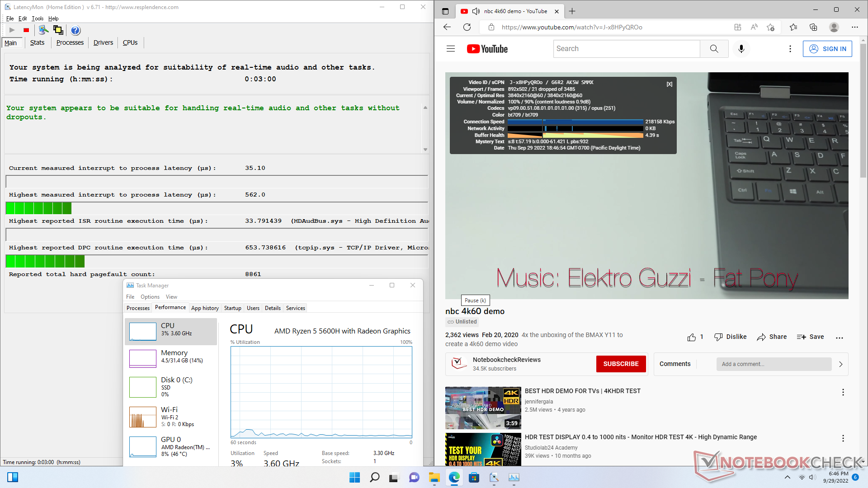
Task: Click the red stop monitoring button in LatencyMon
Action: [x=26, y=30]
